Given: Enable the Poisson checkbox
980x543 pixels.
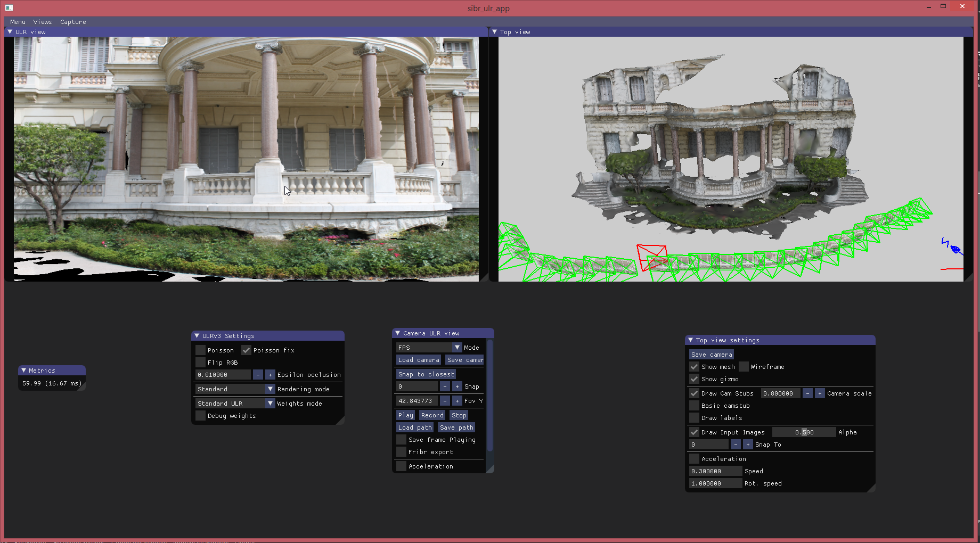Looking at the screenshot, I should 201,350.
